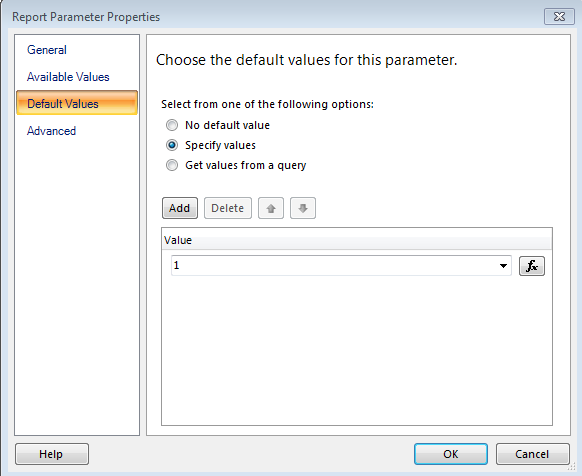
Task: Click the empty area of the values list
Action: (357, 353)
